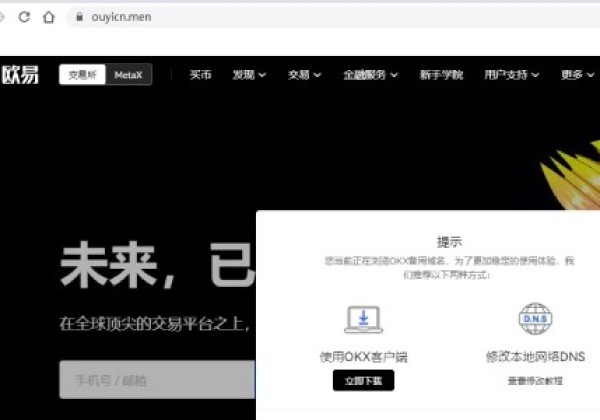Switch to the 交易所 toggle tab

coord(82,75)
